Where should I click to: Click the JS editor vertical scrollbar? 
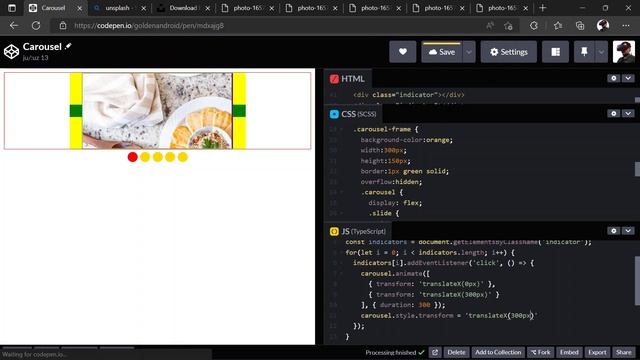click(637, 280)
